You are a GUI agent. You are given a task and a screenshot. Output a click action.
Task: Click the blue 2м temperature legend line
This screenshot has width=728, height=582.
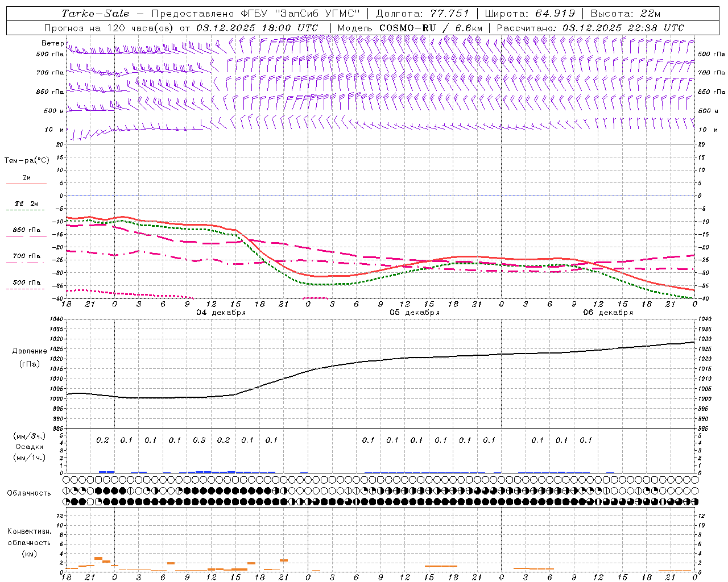(26, 184)
